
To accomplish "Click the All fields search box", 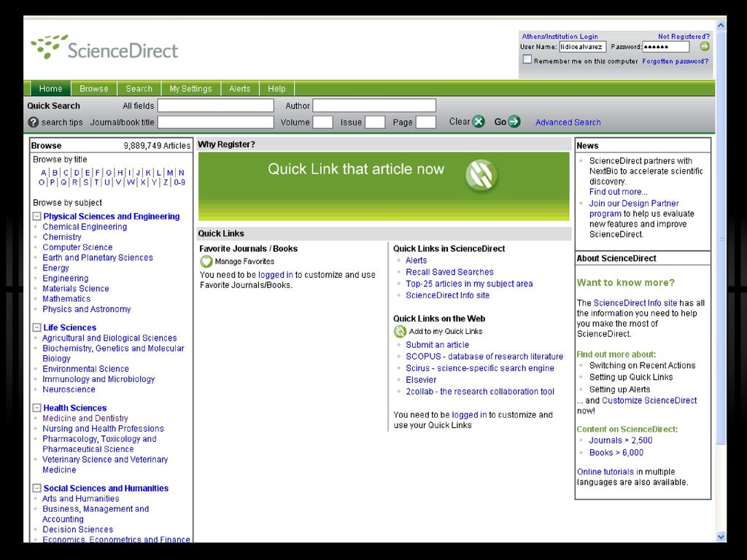I will (x=216, y=105).
